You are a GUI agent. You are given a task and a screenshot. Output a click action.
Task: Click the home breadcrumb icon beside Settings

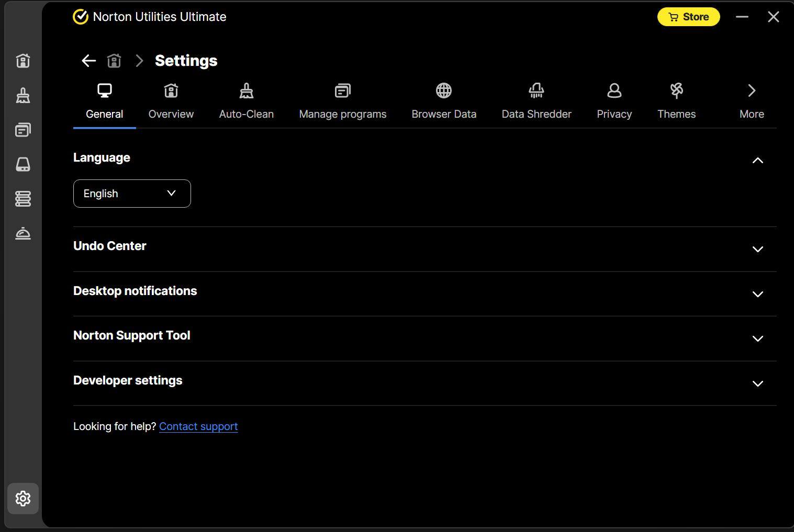(x=114, y=61)
